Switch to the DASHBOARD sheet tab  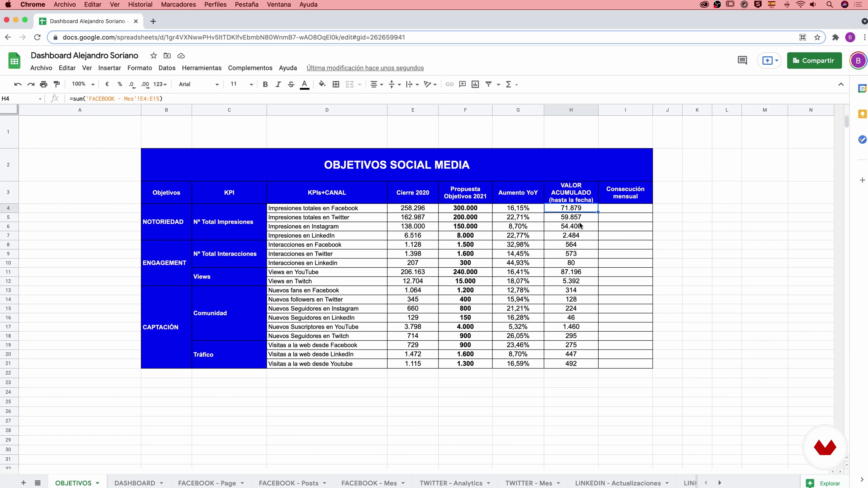pos(135,483)
